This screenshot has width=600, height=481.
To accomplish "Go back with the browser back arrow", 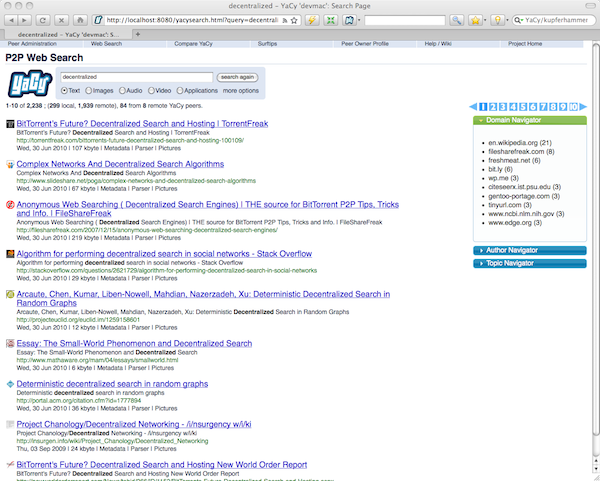I will pyautogui.click(x=12, y=20).
